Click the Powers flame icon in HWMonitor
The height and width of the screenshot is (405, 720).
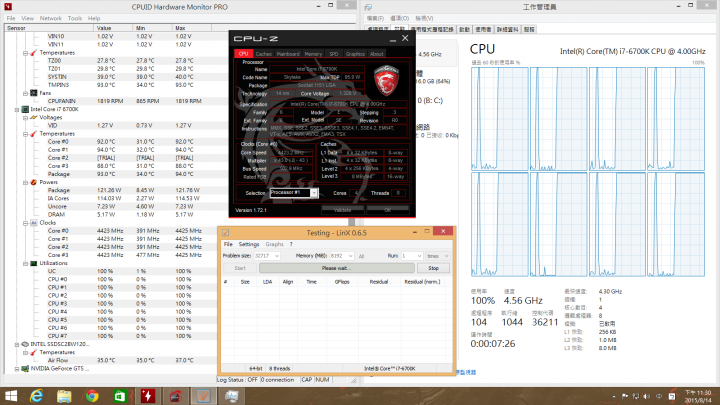coord(34,182)
